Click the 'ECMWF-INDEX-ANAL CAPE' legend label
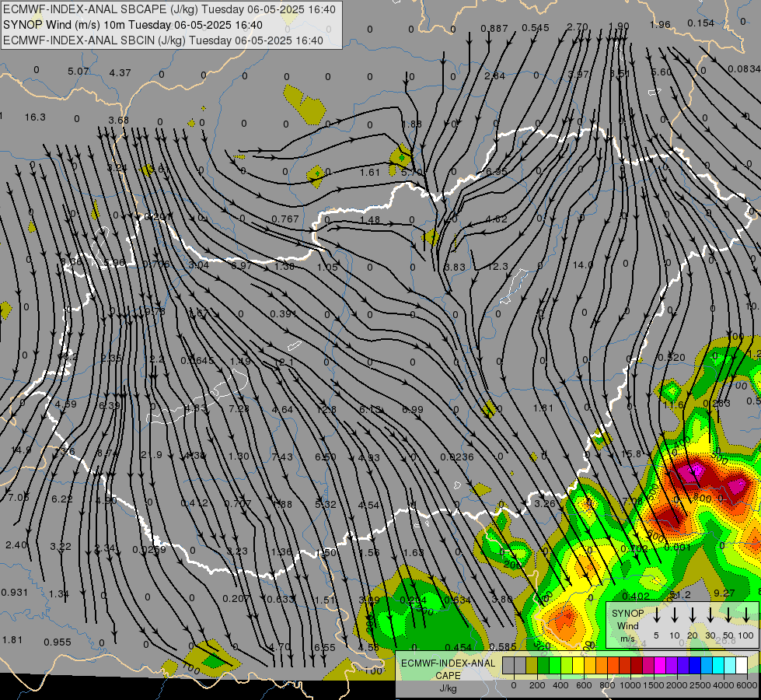The image size is (761, 700). pyautogui.click(x=448, y=670)
